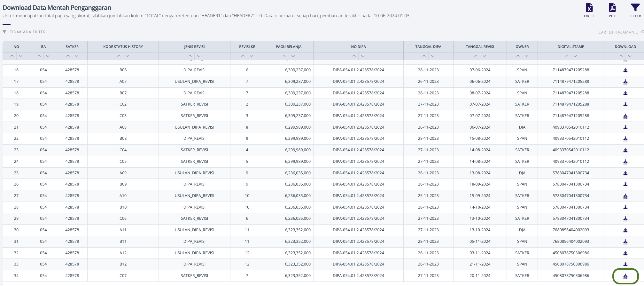Sort NO column descending

click(20, 56)
